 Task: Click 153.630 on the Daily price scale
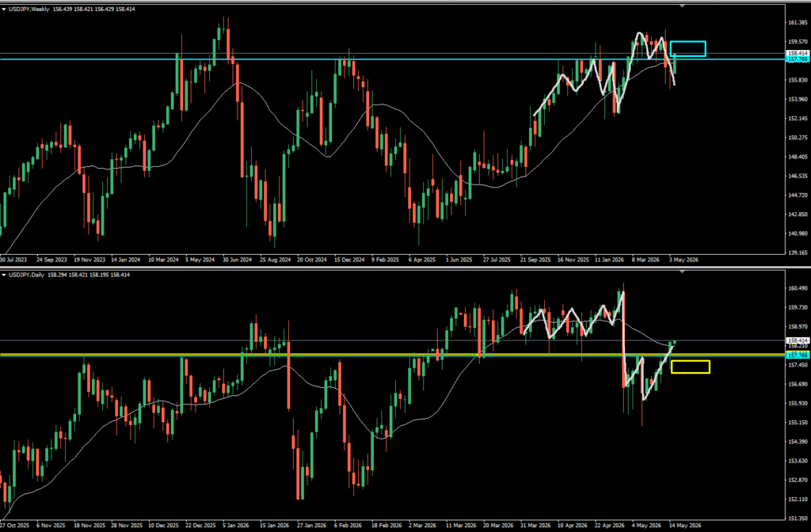[798, 461]
